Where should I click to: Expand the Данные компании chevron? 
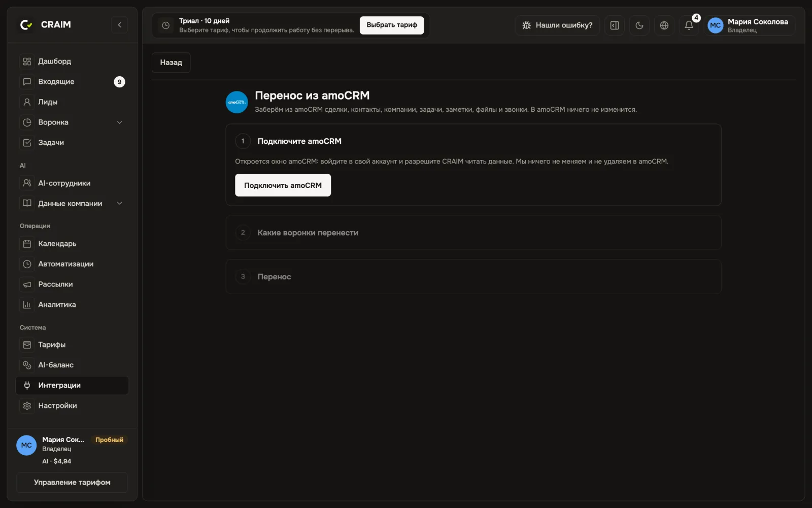(119, 204)
